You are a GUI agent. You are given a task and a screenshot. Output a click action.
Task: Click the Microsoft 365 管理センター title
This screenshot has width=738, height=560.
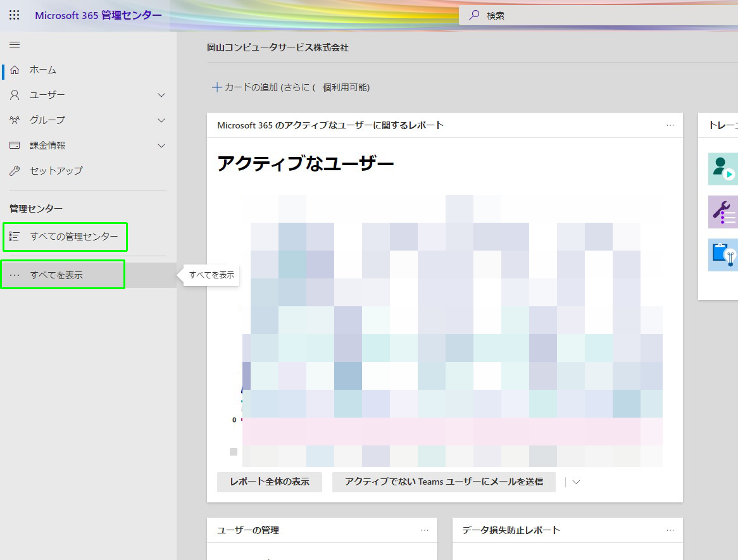click(98, 15)
